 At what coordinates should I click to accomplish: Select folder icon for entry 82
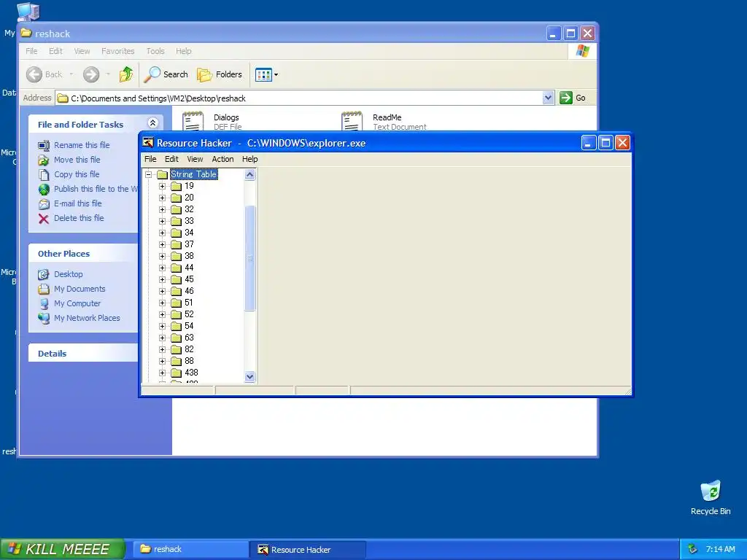[177, 349]
